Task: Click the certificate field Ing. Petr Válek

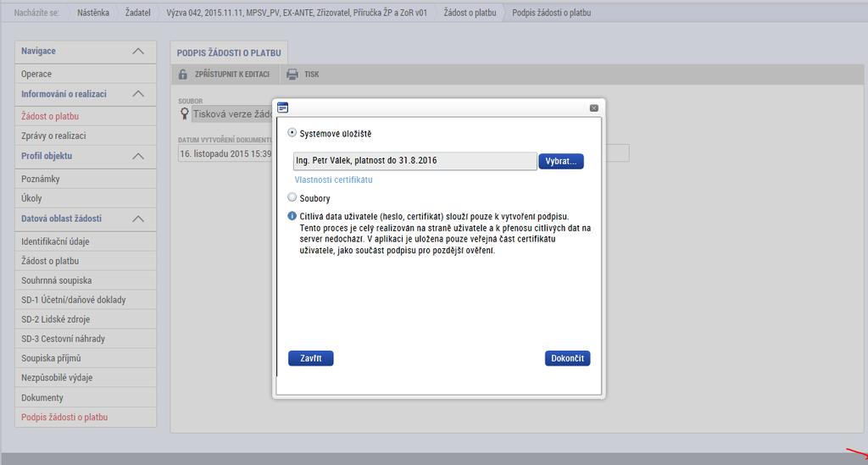Action: (415, 161)
